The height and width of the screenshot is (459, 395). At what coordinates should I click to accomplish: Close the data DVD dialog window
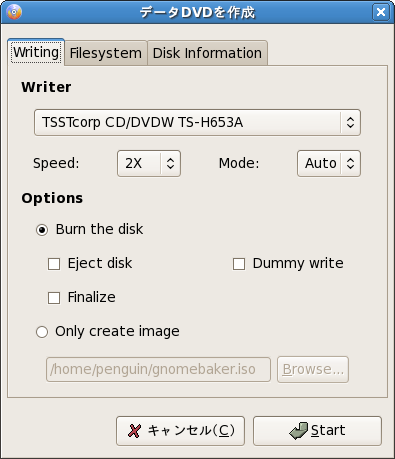(381, 12)
